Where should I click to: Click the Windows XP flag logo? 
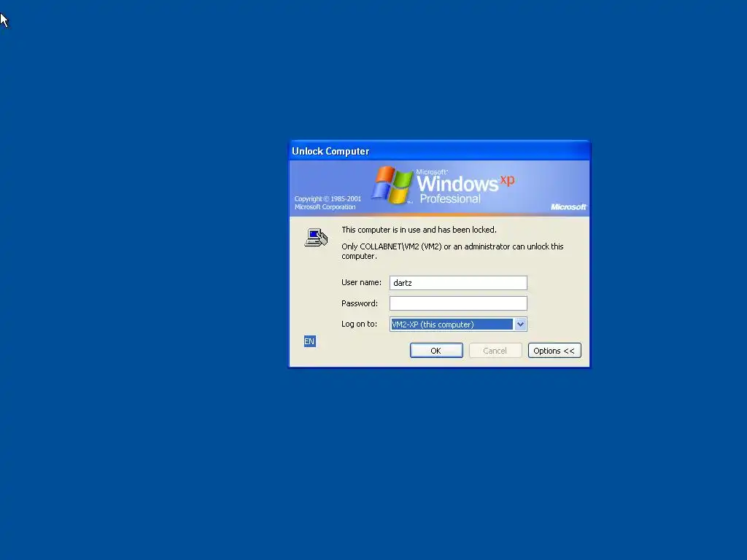coord(392,185)
